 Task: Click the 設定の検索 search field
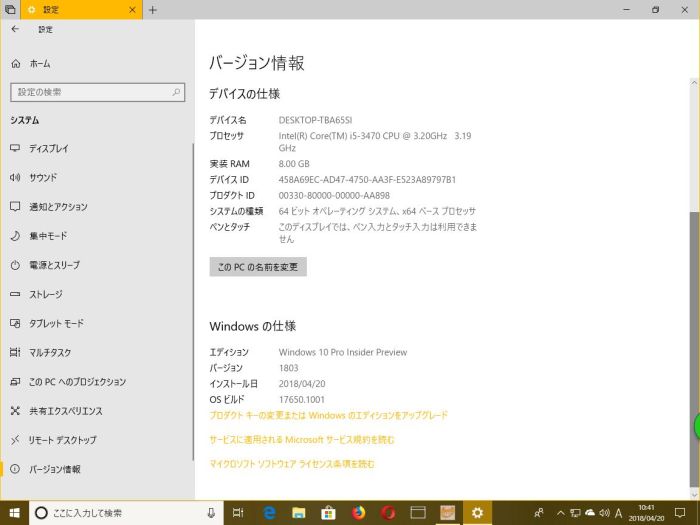point(96,92)
